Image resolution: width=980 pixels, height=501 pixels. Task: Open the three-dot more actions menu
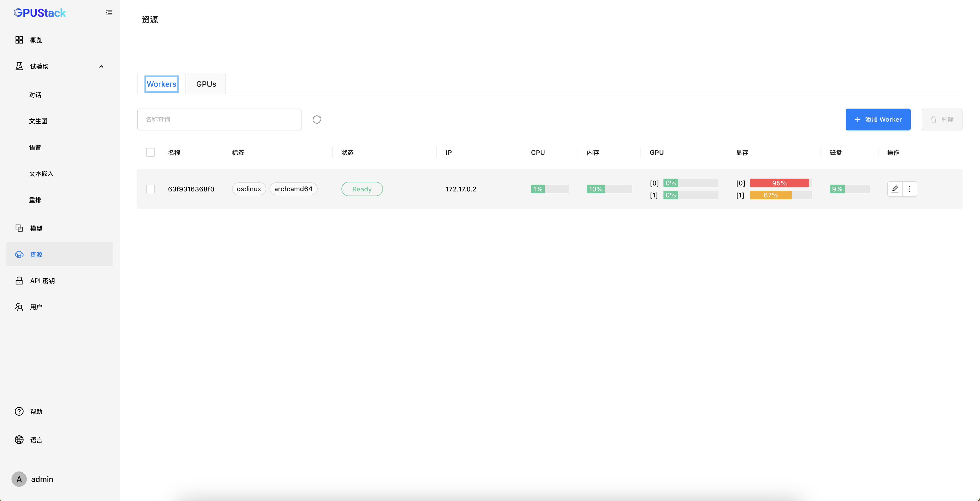click(910, 189)
